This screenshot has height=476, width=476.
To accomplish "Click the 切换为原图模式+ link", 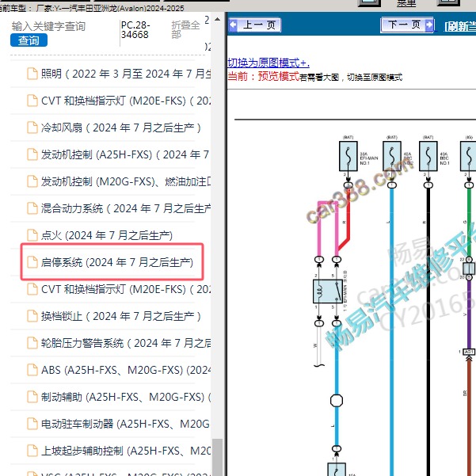I will (x=268, y=63).
